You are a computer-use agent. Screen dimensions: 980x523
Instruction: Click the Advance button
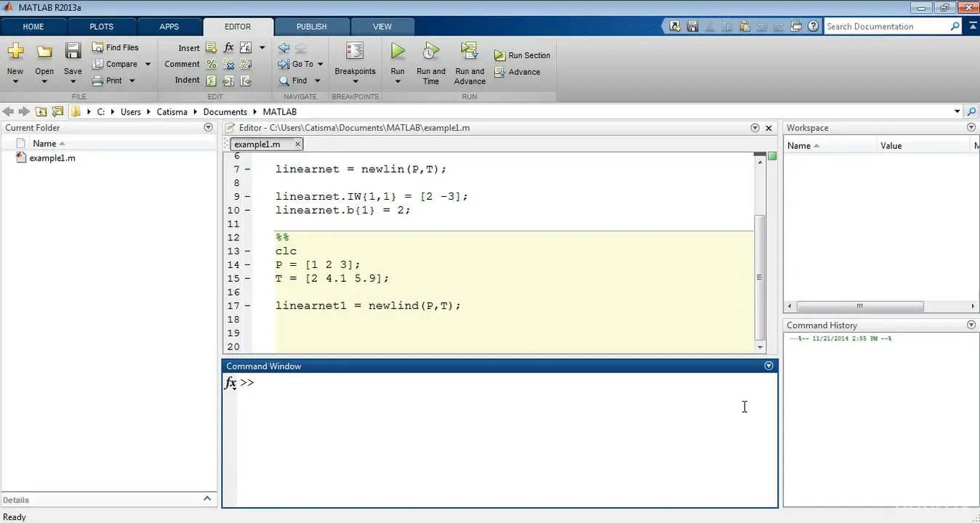[x=517, y=72]
